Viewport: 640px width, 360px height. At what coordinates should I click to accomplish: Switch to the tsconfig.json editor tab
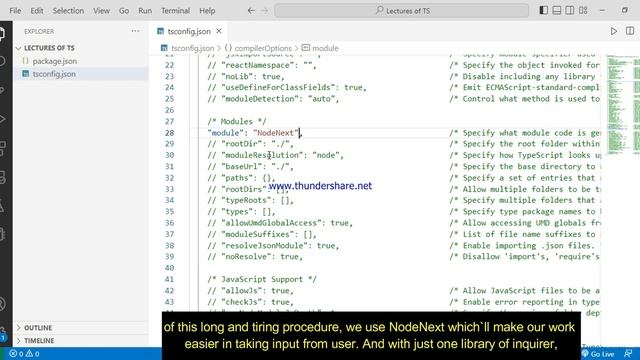(x=189, y=31)
